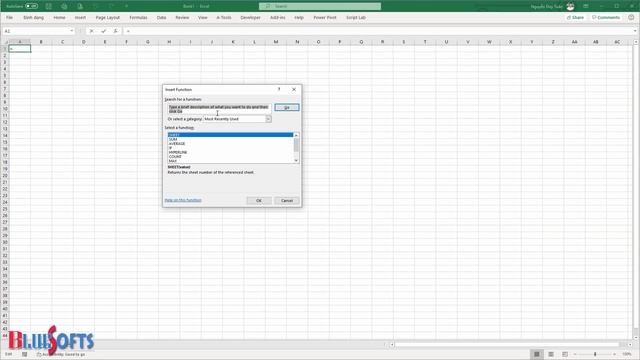
Task: Select column D header
Action: coord(84,42)
